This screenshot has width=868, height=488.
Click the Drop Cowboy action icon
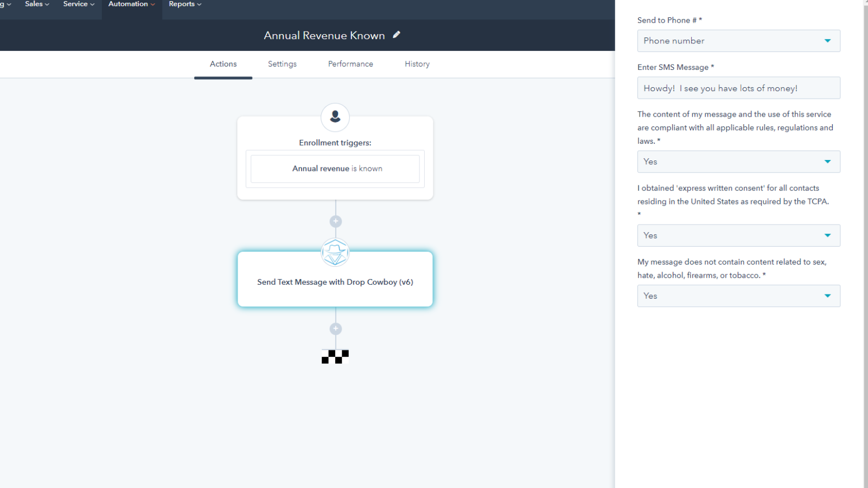(x=335, y=253)
